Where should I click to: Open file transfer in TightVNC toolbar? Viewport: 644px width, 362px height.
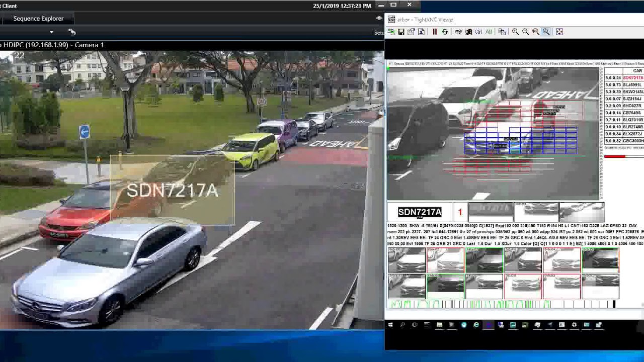tap(502, 32)
